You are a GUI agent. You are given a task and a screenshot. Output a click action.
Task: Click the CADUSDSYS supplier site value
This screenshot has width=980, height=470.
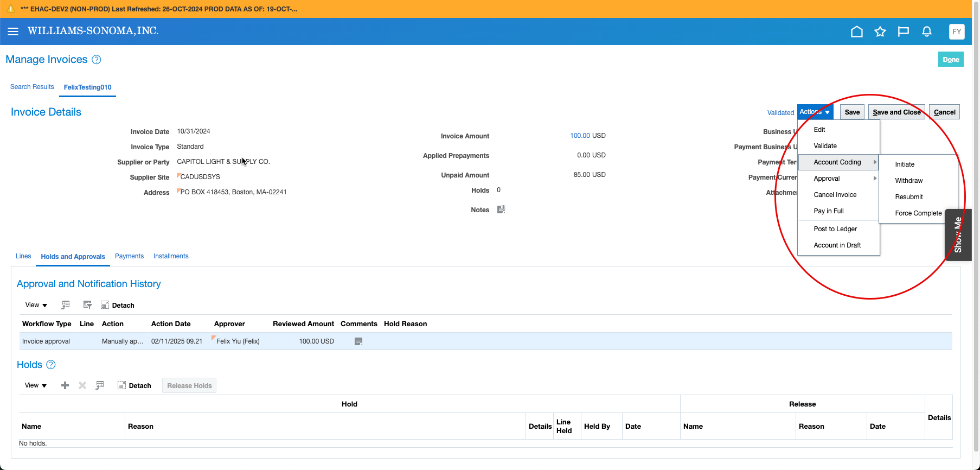[x=200, y=177]
